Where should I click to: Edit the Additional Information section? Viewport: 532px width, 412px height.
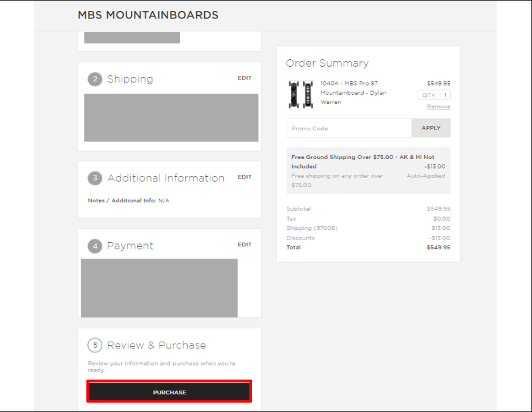(x=245, y=177)
